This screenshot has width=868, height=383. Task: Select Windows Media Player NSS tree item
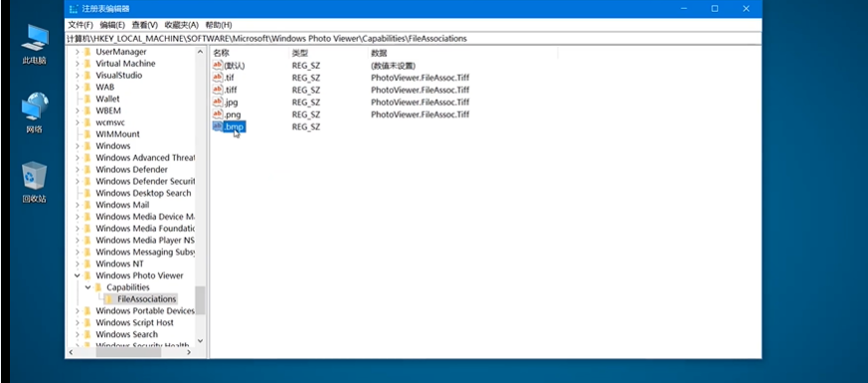[145, 240]
